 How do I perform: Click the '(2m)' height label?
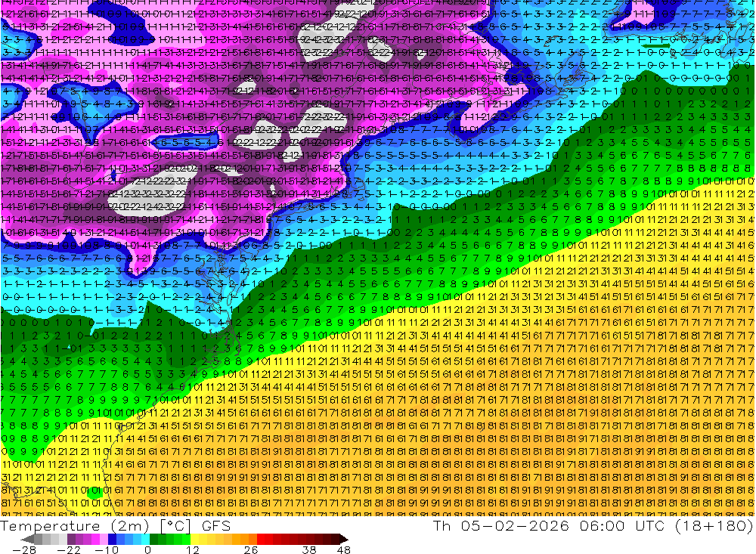click(130, 526)
